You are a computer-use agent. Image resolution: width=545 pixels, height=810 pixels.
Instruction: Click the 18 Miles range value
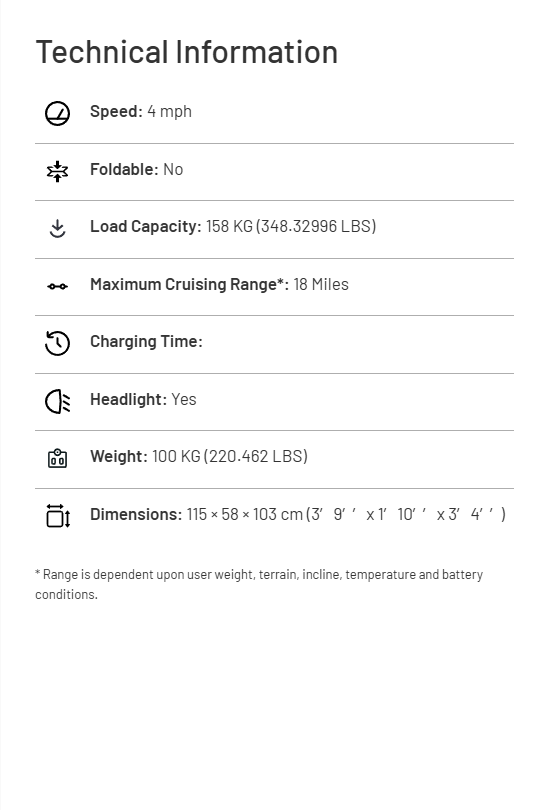(x=321, y=285)
